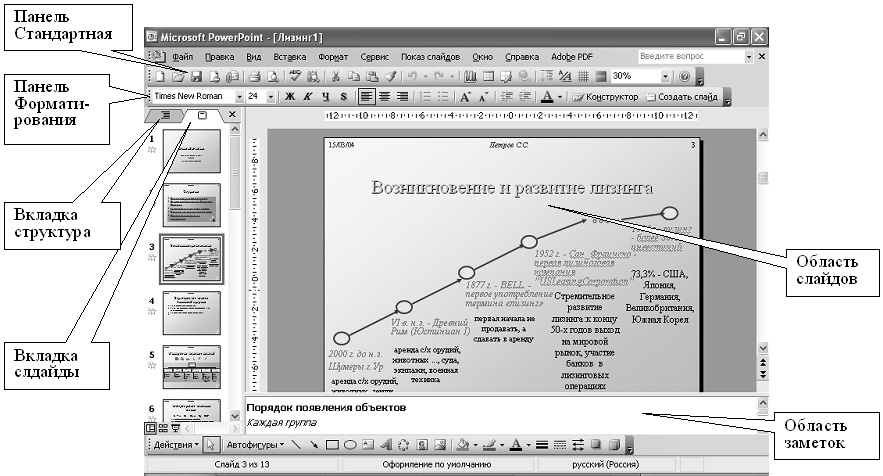Switch to slide sorter view button

coord(163,428)
